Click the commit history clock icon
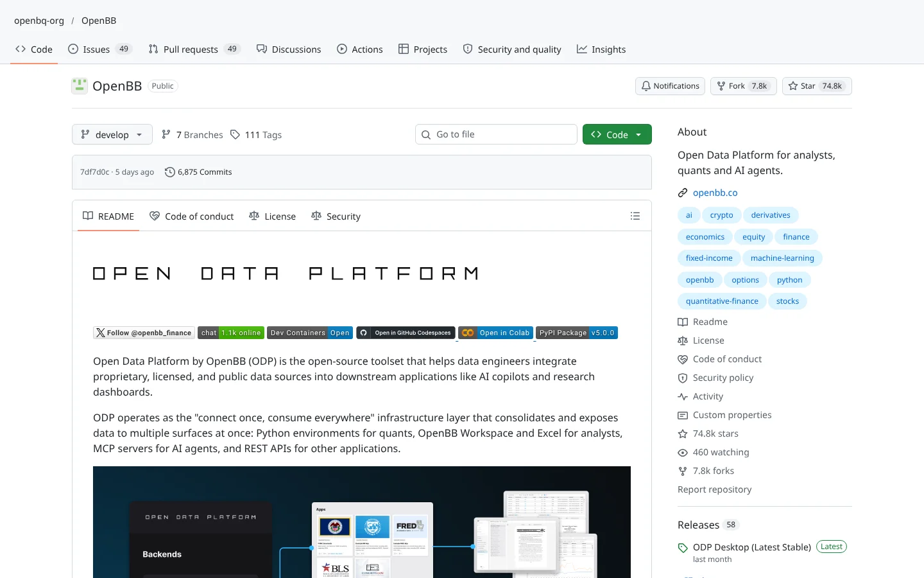Screen dimensions: 924x578 (170, 172)
